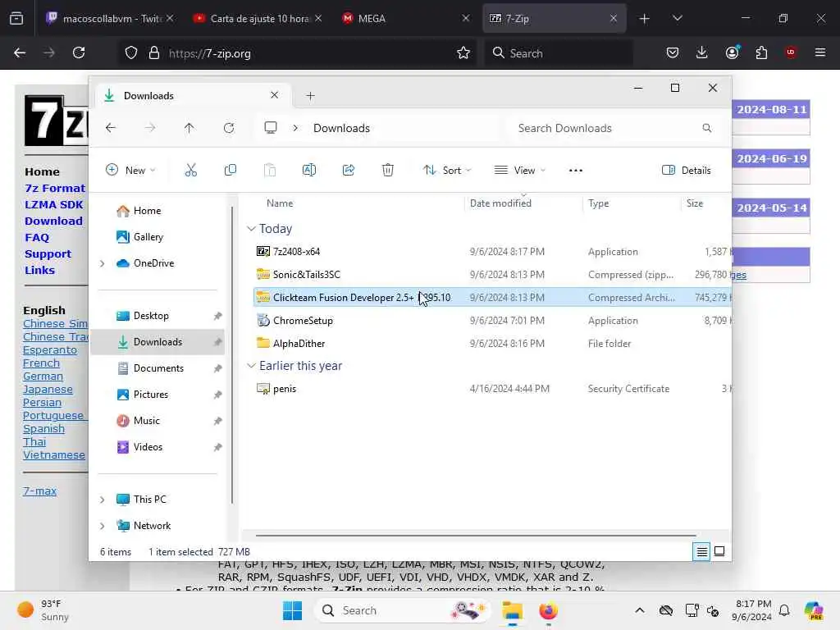The width and height of the screenshot is (840, 630).
Task: Click the Firefox Search box
Action: point(558,53)
